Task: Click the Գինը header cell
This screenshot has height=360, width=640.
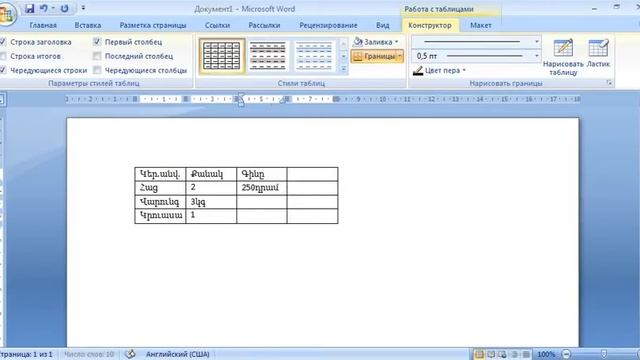Action: coord(262,174)
